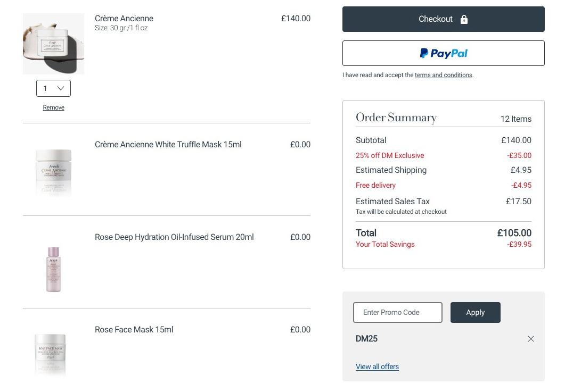
Task: Open Rose Deep Hydration Oil-Infused Serum 20ml
Action: point(174,237)
